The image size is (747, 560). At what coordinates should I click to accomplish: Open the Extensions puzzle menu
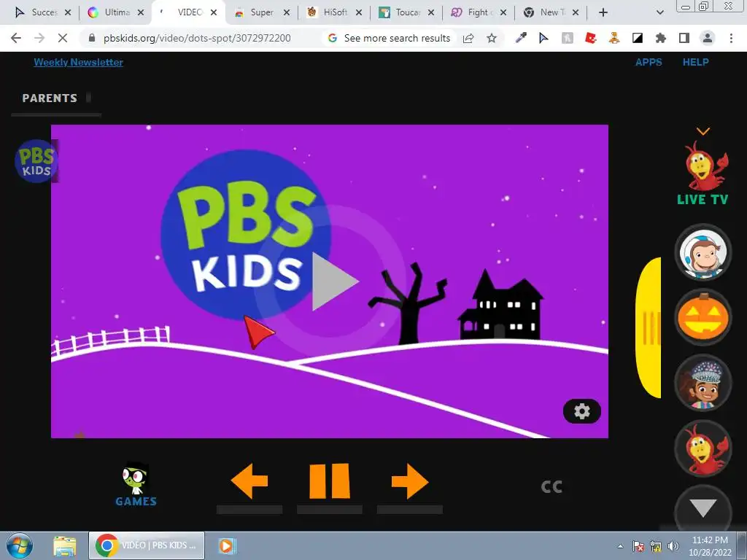(661, 38)
